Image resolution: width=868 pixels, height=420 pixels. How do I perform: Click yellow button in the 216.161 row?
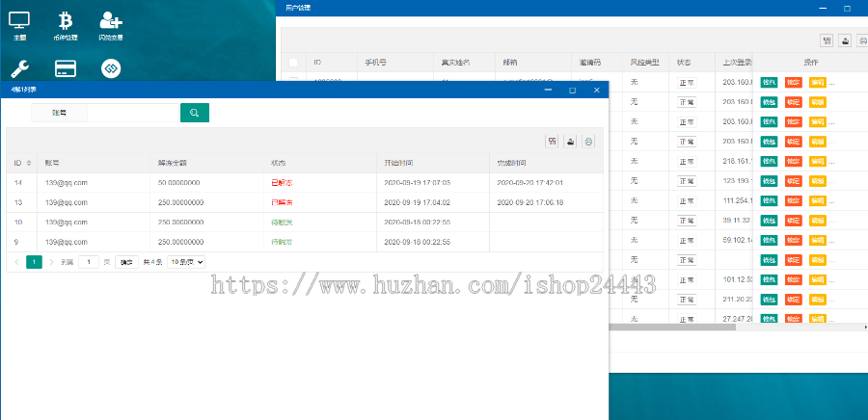(818, 162)
